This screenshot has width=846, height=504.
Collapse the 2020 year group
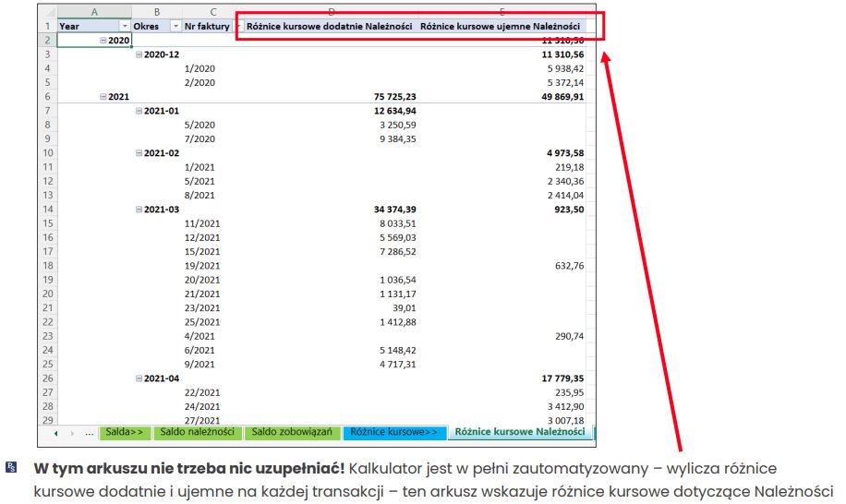103,41
